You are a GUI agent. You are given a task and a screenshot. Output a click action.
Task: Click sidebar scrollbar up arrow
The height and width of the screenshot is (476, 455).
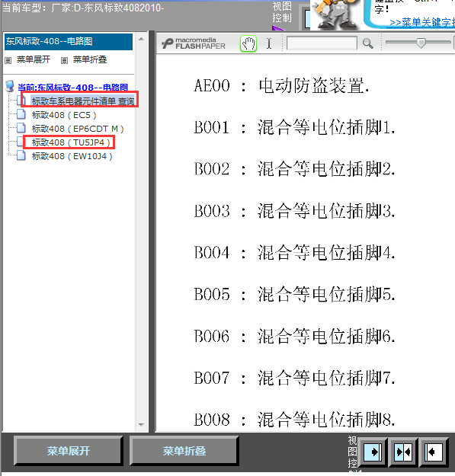[141, 39]
